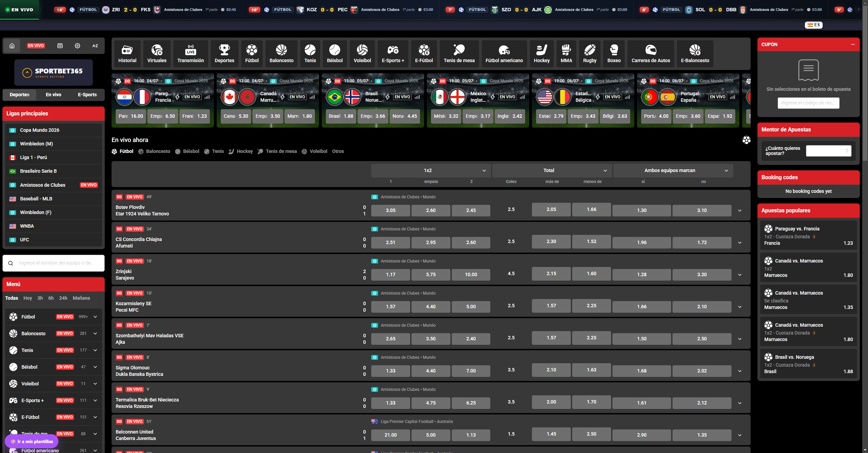Select the Tenis icon in top sports bar
Image resolution: width=868 pixels, height=453 pixels.
point(310,54)
